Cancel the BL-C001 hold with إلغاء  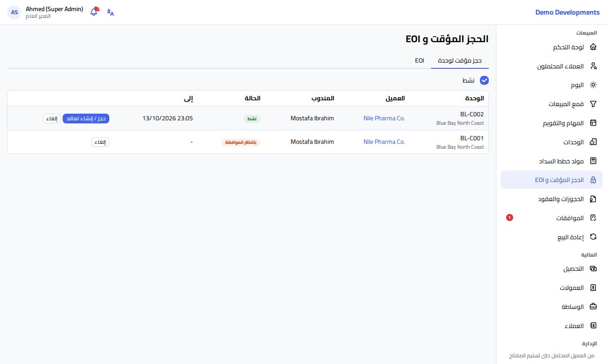click(100, 142)
